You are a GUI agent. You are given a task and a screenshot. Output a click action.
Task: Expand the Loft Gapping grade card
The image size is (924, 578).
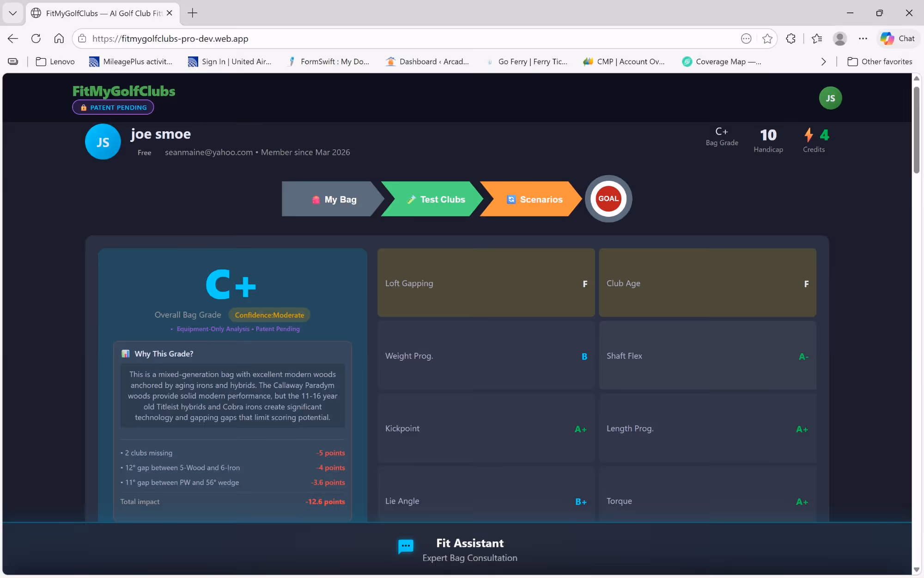(x=486, y=283)
